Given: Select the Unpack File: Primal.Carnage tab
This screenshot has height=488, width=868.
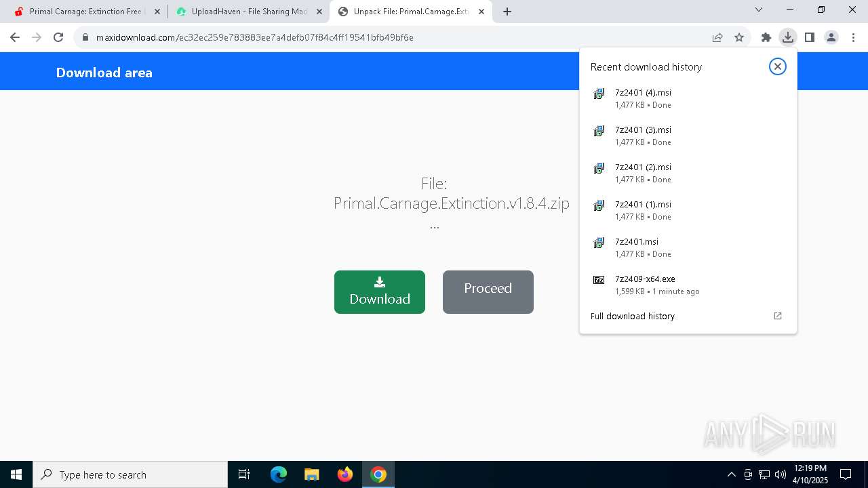Looking at the screenshot, I should pos(411,12).
